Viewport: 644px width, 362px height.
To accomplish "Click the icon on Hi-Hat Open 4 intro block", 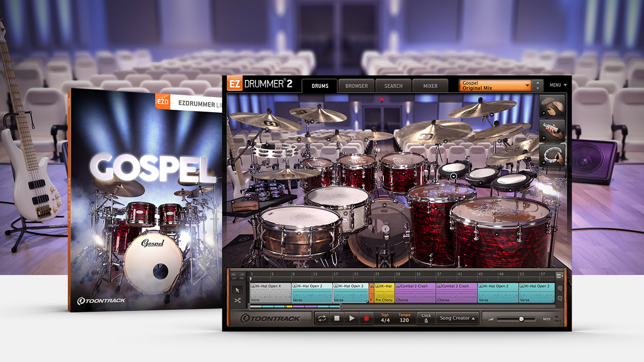I will tap(253, 286).
